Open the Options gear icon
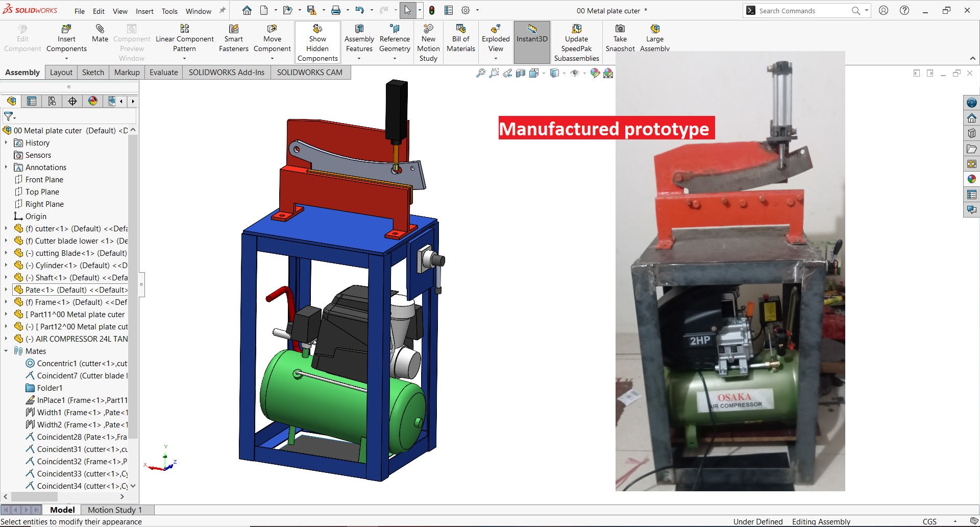This screenshot has height=527, width=980. 465,10
